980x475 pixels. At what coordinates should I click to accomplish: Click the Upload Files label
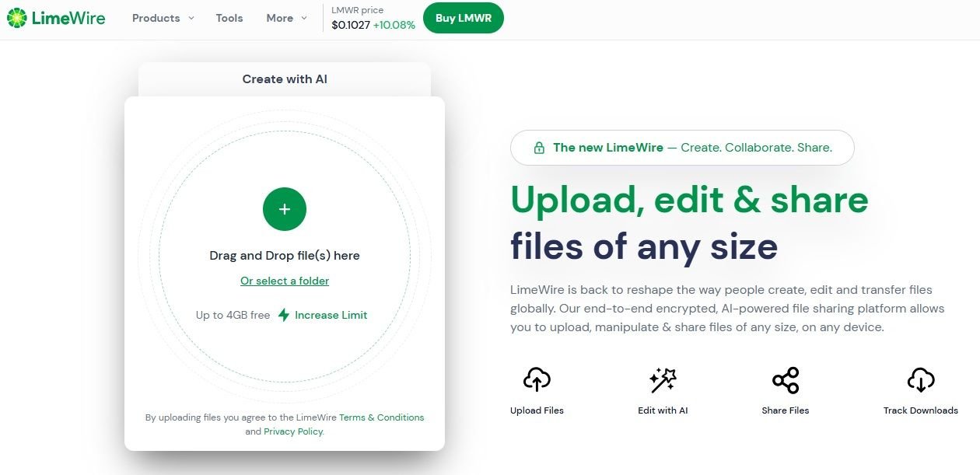point(537,410)
